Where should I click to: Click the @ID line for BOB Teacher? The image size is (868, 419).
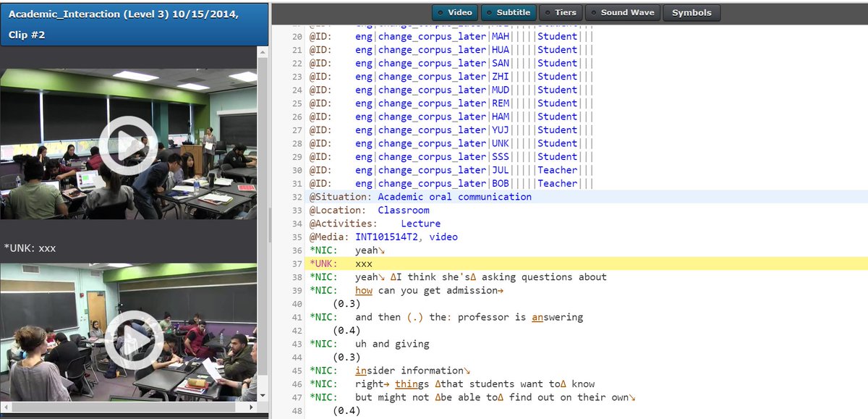pos(451,184)
